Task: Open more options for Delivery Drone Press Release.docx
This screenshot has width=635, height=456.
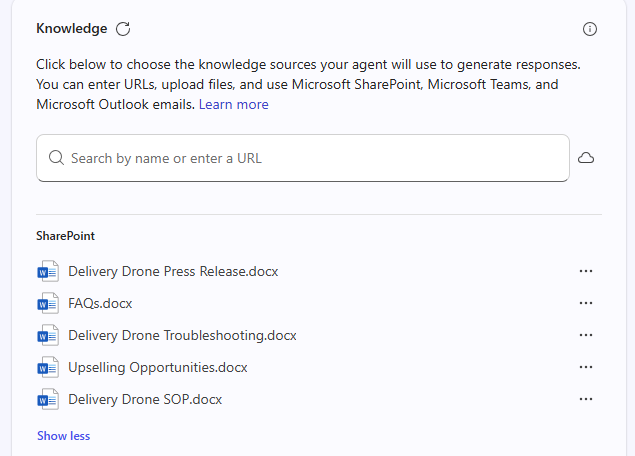Action: [586, 271]
